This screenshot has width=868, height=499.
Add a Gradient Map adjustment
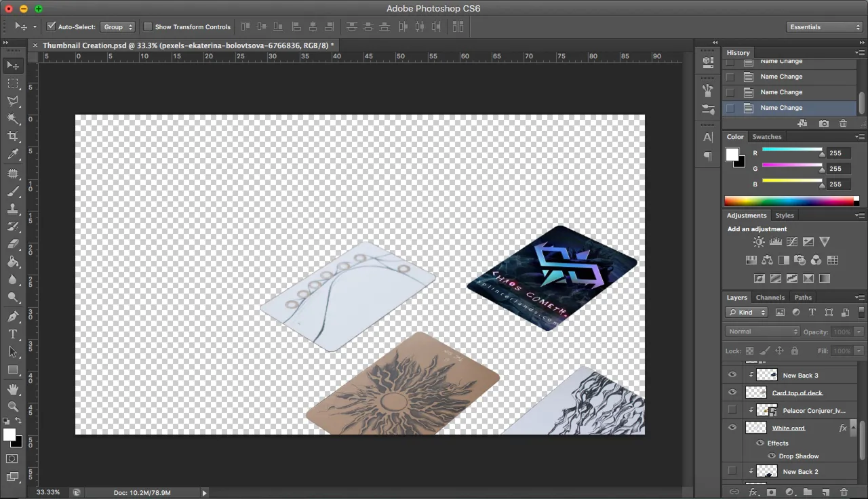pyautogui.click(x=824, y=278)
